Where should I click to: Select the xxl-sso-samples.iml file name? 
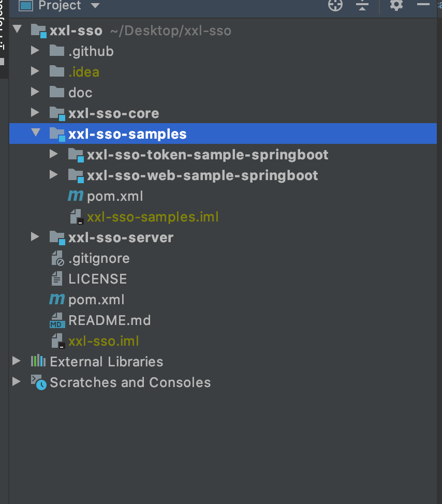(153, 217)
